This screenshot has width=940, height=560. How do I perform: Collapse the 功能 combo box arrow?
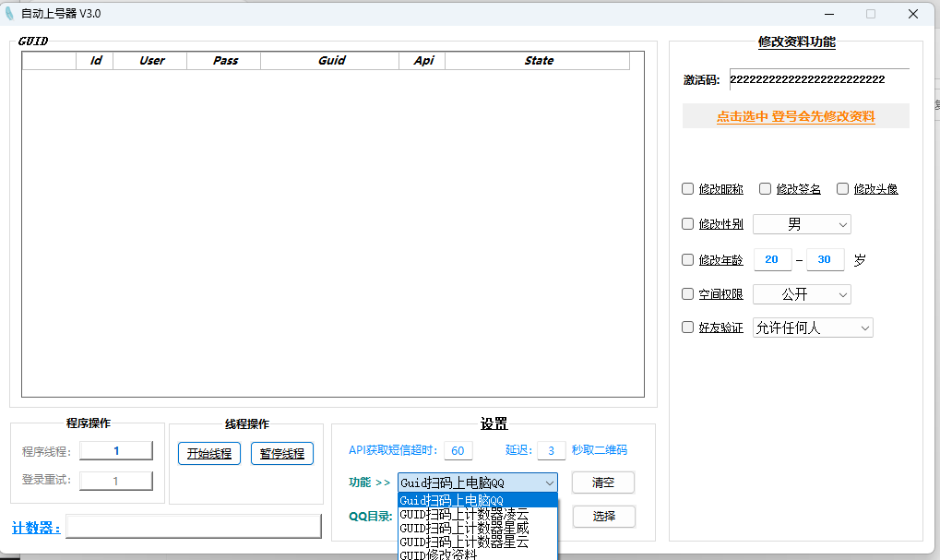tap(550, 483)
